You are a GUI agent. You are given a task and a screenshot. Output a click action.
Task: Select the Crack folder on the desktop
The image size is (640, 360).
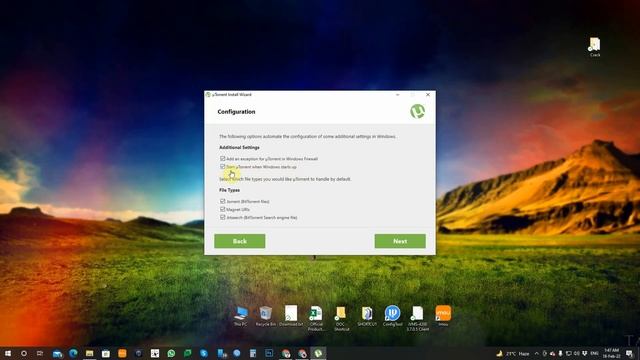coord(595,47)
